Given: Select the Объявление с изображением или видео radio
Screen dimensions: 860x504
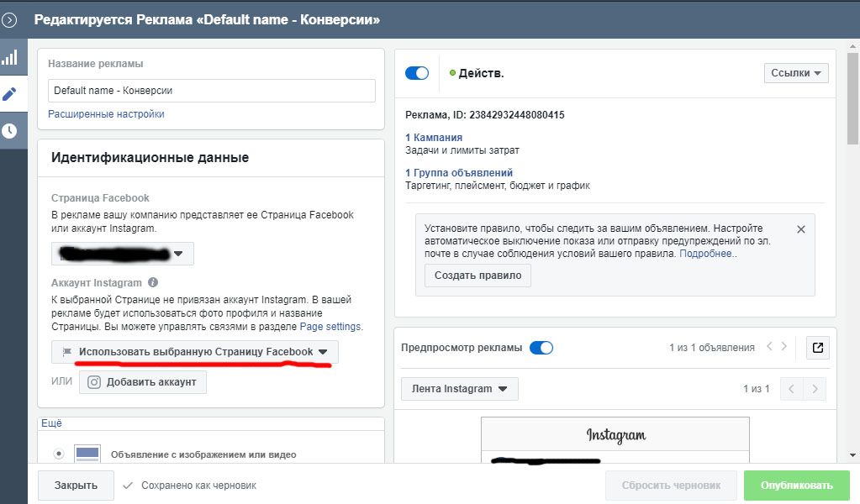Looking at the screenshot, I should coord(59,454).
